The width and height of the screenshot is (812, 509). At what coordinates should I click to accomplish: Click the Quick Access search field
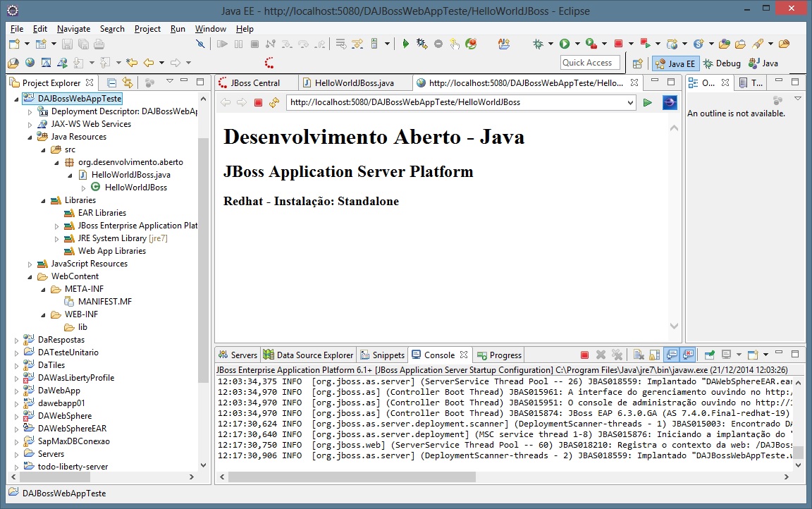coord(590,63)
